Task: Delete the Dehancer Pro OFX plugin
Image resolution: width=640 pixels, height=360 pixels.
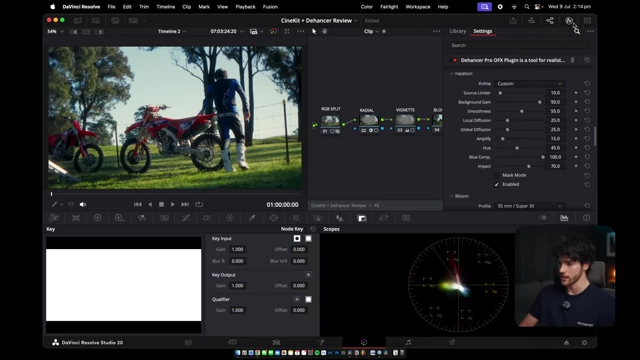Action: pyautogui.click(x=572, y=60)
